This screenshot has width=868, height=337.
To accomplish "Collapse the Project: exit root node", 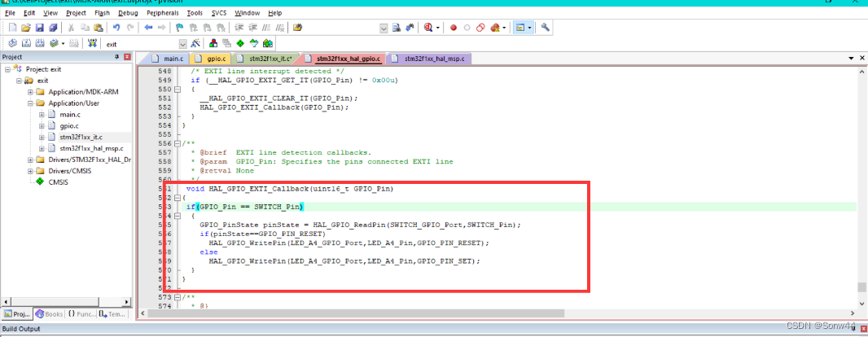I will 8,69.
